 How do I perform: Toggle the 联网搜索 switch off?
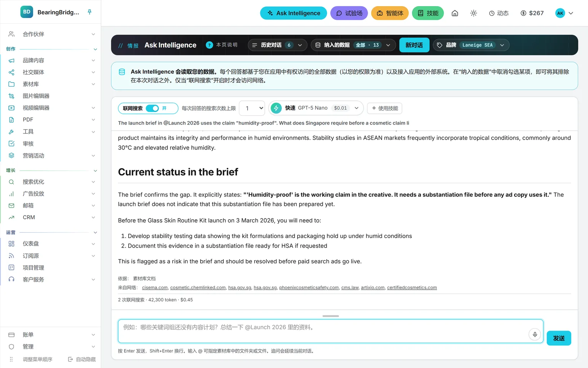click(152, 108)
